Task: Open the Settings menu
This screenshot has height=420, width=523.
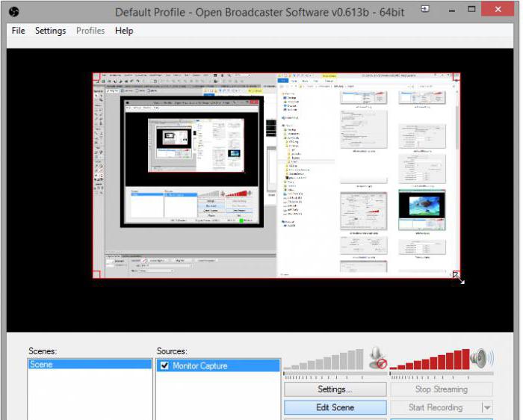Action: [x=50, y=31]
